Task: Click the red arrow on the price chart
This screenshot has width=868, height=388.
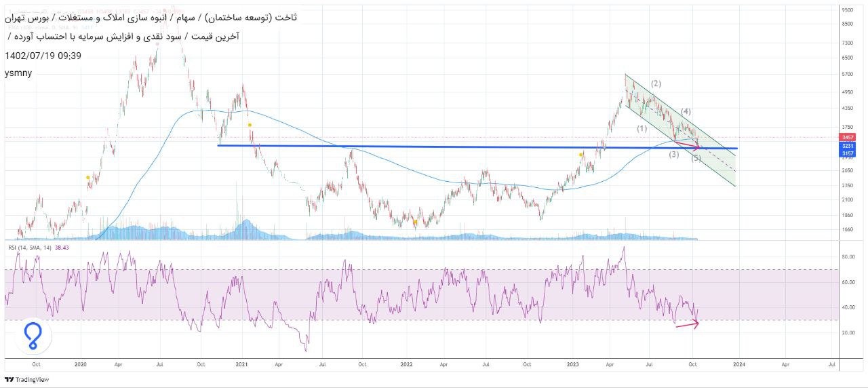Action: coord(686,144)
